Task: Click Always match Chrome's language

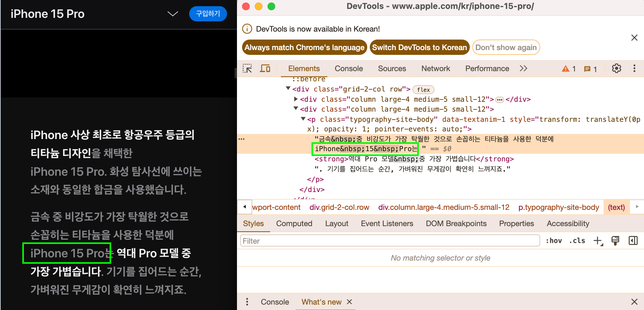Action: point(304,47)
